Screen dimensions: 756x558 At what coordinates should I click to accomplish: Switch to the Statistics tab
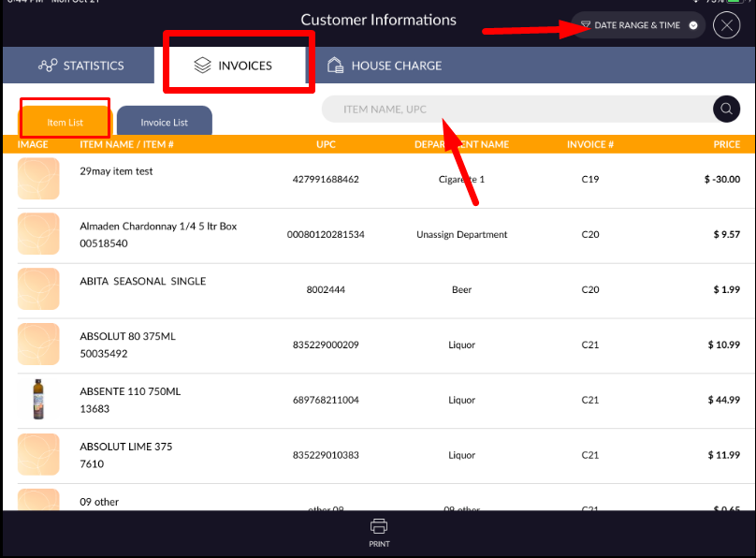tap(80, 66)
